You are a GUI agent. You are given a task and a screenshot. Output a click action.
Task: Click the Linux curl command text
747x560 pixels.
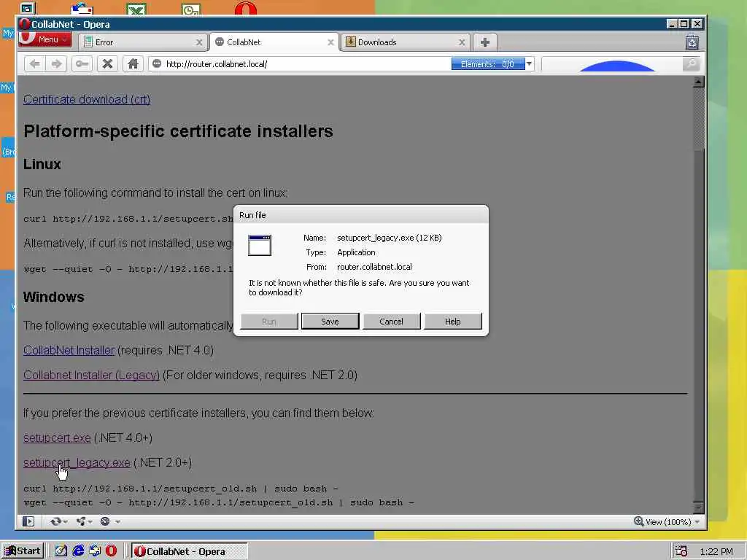pyautogui.click(x=128, y=219)
